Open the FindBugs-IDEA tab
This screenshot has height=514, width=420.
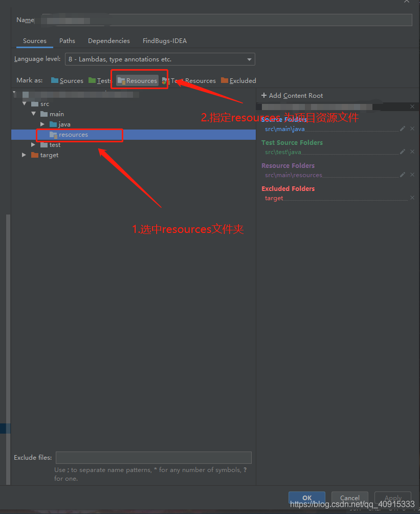coord(165,40)
